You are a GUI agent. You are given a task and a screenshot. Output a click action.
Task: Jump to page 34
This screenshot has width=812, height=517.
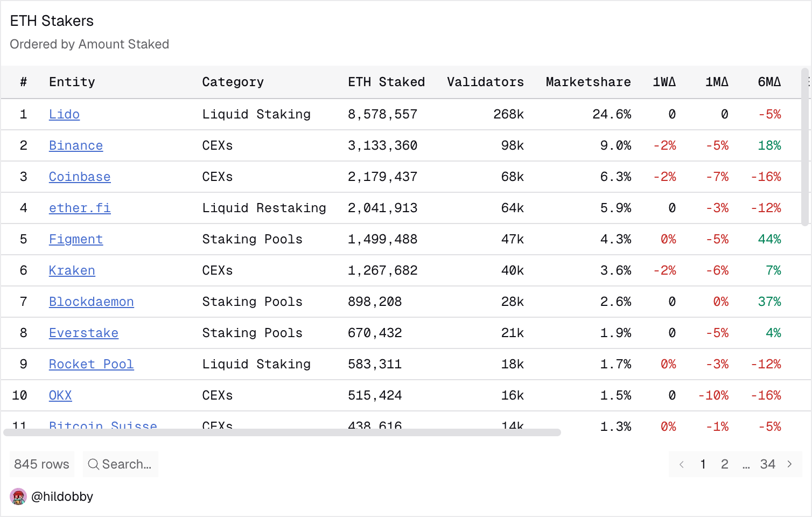(767, 464)
